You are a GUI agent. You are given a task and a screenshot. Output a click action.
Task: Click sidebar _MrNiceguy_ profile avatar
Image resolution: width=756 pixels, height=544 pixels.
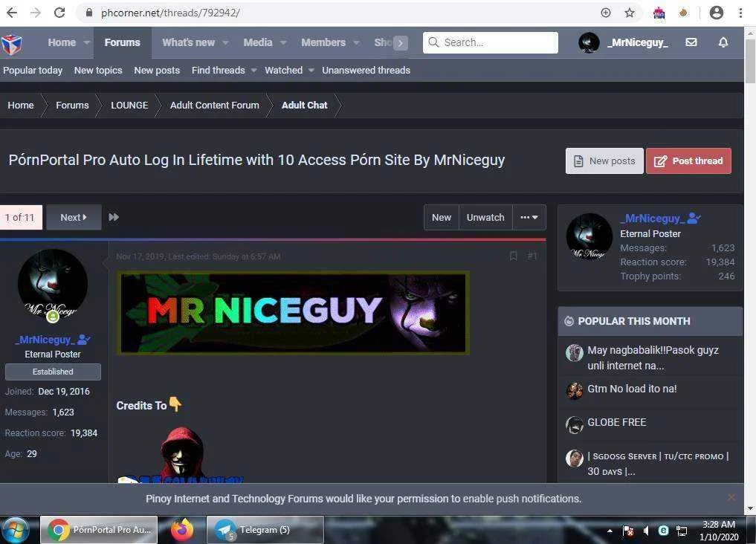tap(589, 236)
